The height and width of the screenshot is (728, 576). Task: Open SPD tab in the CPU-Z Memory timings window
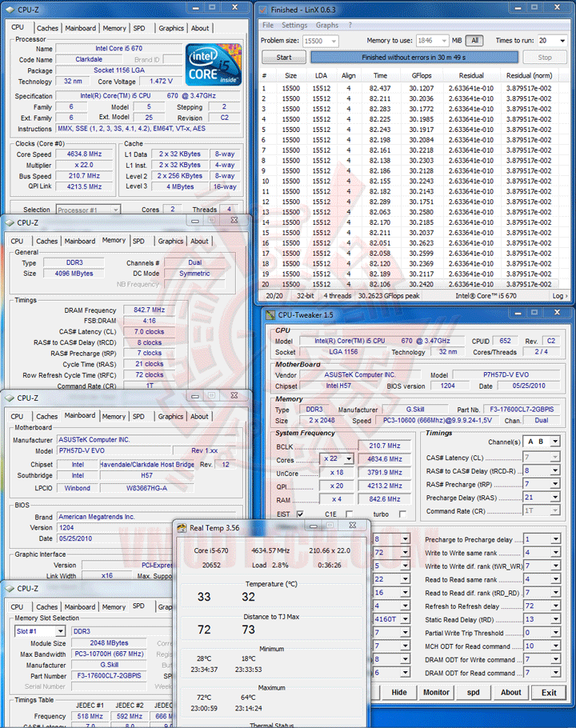138,241
